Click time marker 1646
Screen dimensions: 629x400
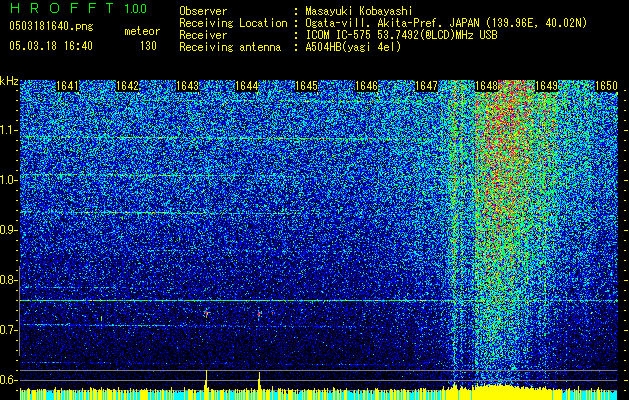pyautogui.click(x=367, y=86)
